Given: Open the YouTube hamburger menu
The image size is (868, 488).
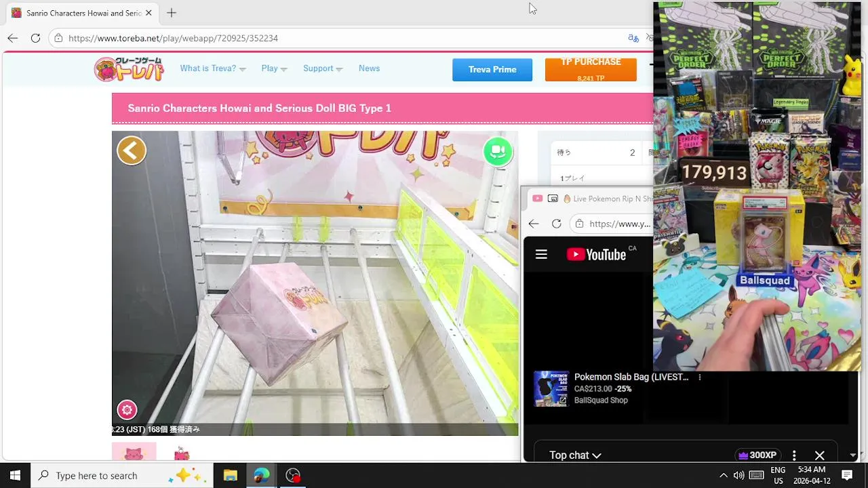Looking at the screenshot, I should point(541,254).
